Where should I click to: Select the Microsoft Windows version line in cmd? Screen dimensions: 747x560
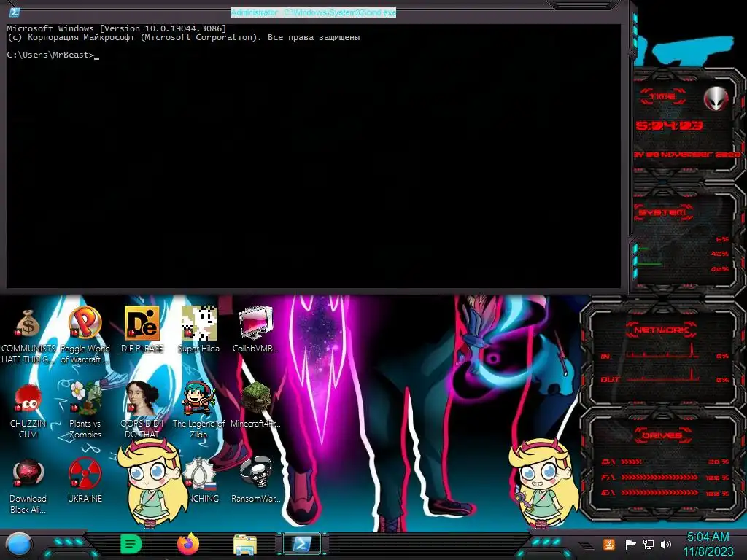(116, 28)
